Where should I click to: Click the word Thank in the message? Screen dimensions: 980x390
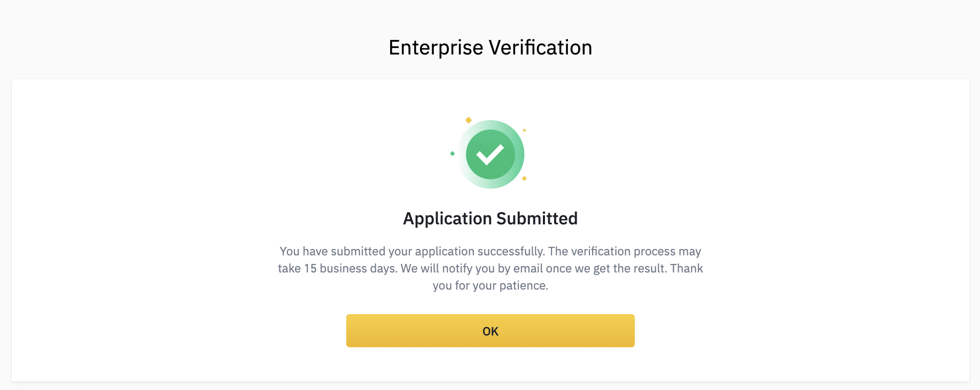click(x=687, y=268)
